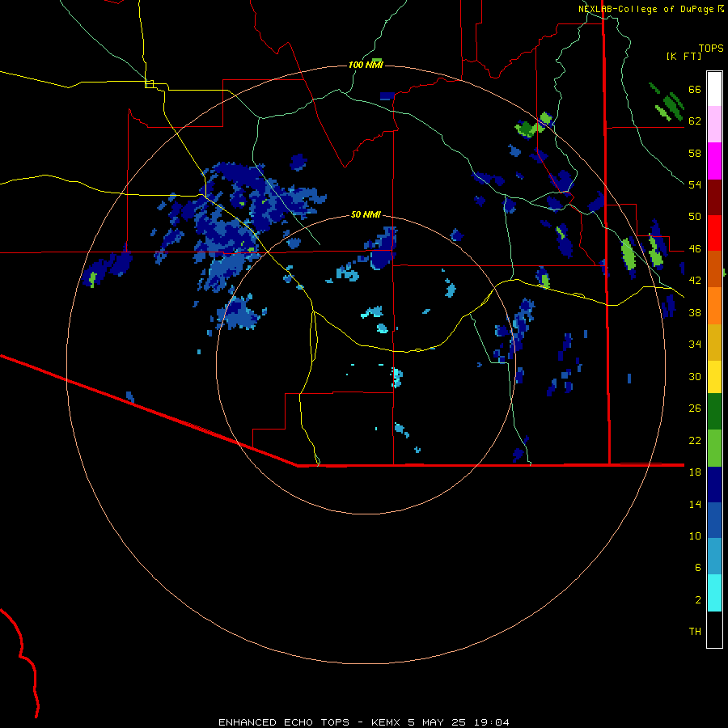The image size is (728, 728).
Task: Click the light pink legend swatch
Action: (714, 124)
